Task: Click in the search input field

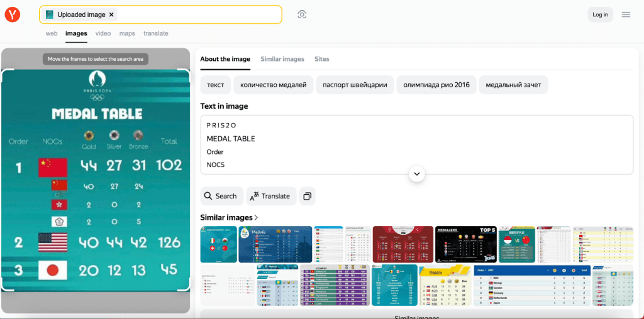Action: pyautogui.click(x=195, y=14)
